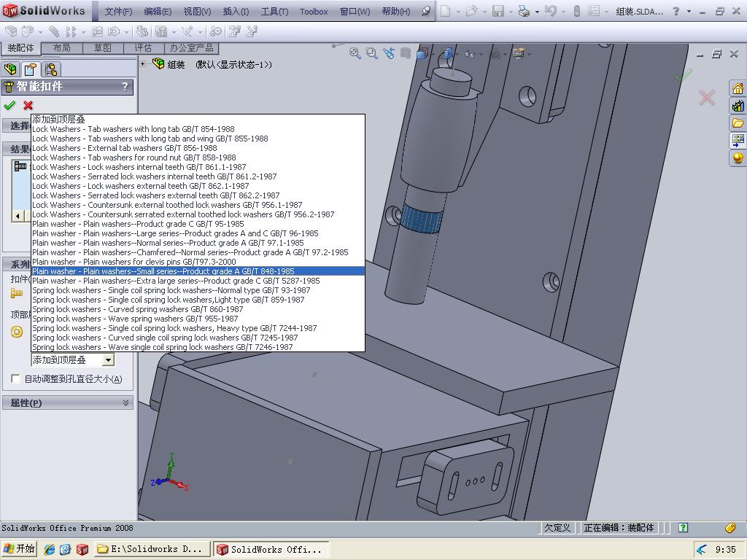The width and height of the screenshot is (747, 560).
Task: Open the View Palette task pane icon
Action: click(x=738, y=140)
